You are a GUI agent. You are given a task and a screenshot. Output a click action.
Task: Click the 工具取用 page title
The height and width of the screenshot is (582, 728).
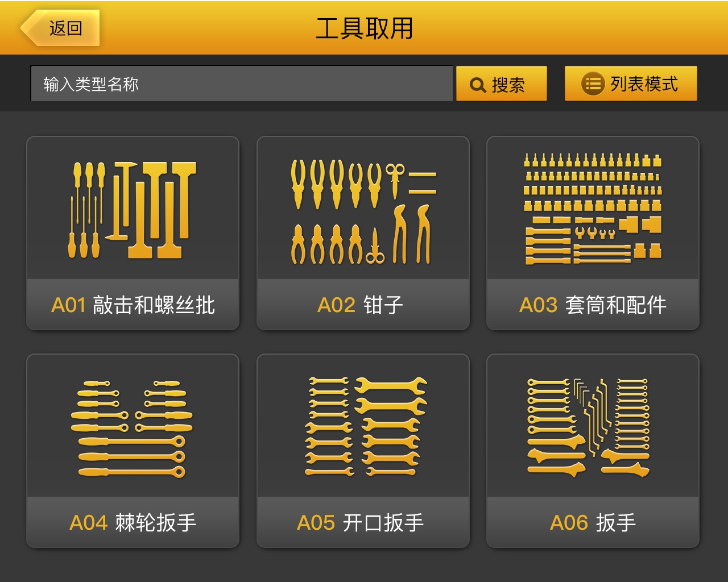(x=364, y=28)
